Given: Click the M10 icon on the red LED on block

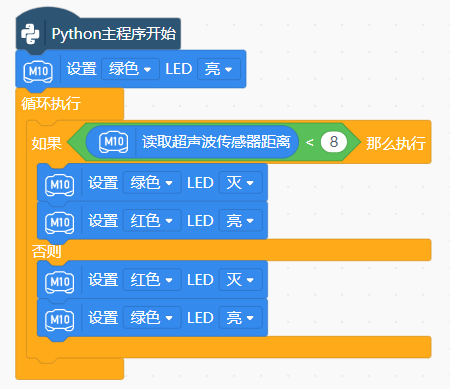Looking at the screenshot, I should click(x=60, y=222).
